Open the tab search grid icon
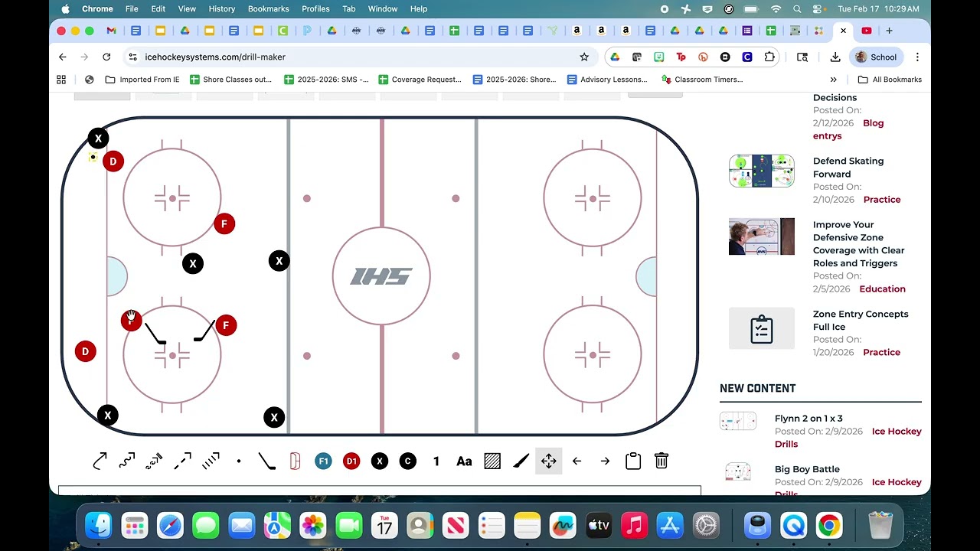980x551 pixels. click(x=61, y=80)
